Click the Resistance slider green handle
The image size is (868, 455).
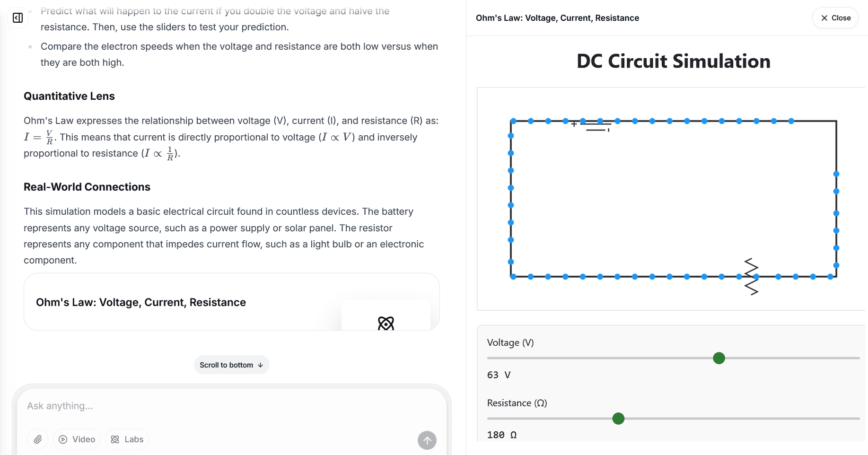[x=618, y=419]
